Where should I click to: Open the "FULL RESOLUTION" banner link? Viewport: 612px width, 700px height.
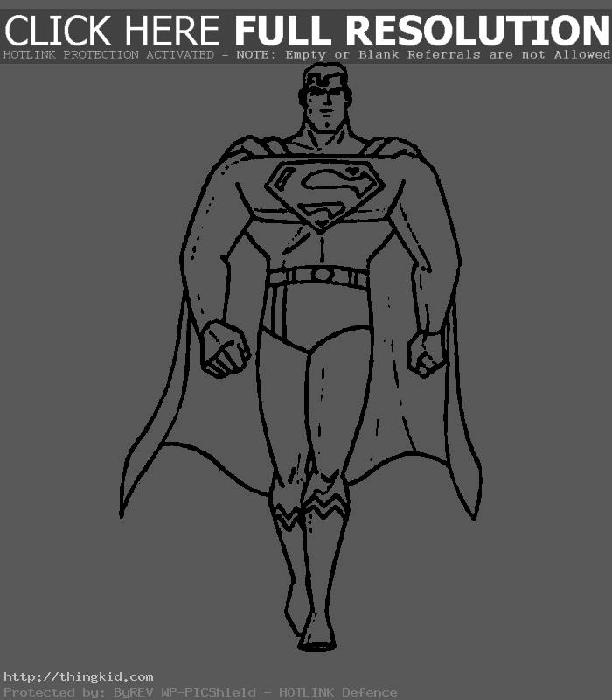[421, 31]
